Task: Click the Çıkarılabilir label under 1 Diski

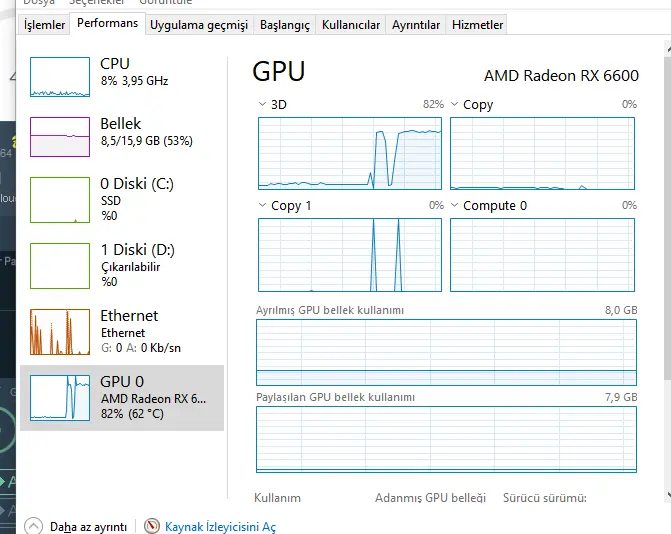Action: 131,267
